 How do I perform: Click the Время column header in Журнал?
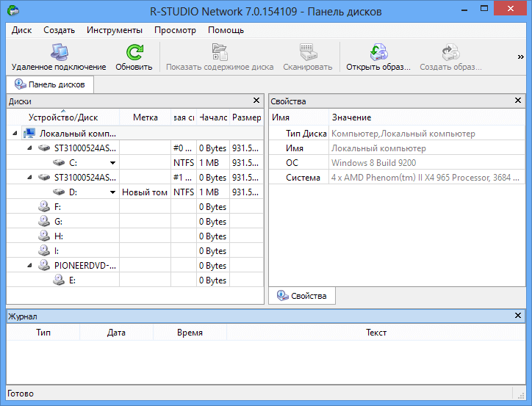pyautogui.click(x=190, y=333)
